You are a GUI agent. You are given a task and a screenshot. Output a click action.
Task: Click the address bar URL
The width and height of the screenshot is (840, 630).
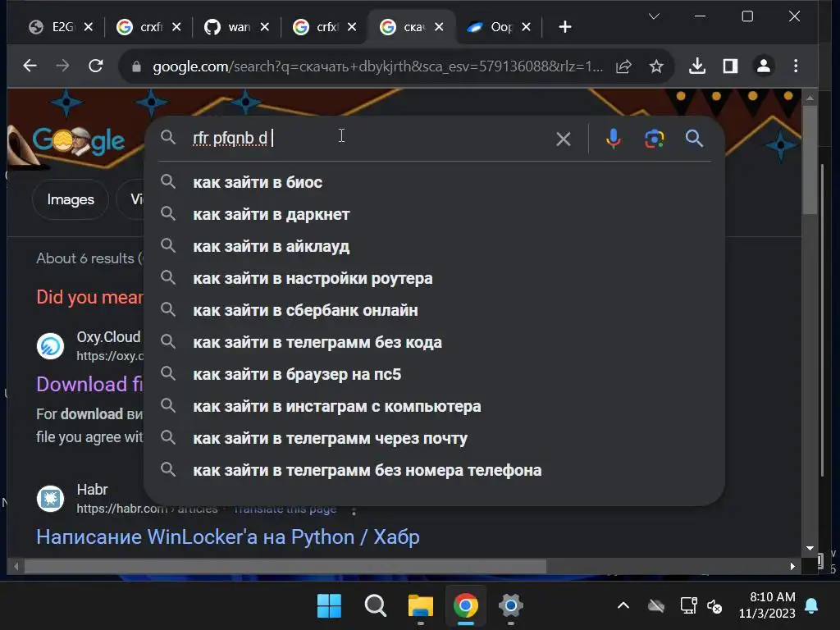coord(377,66)
